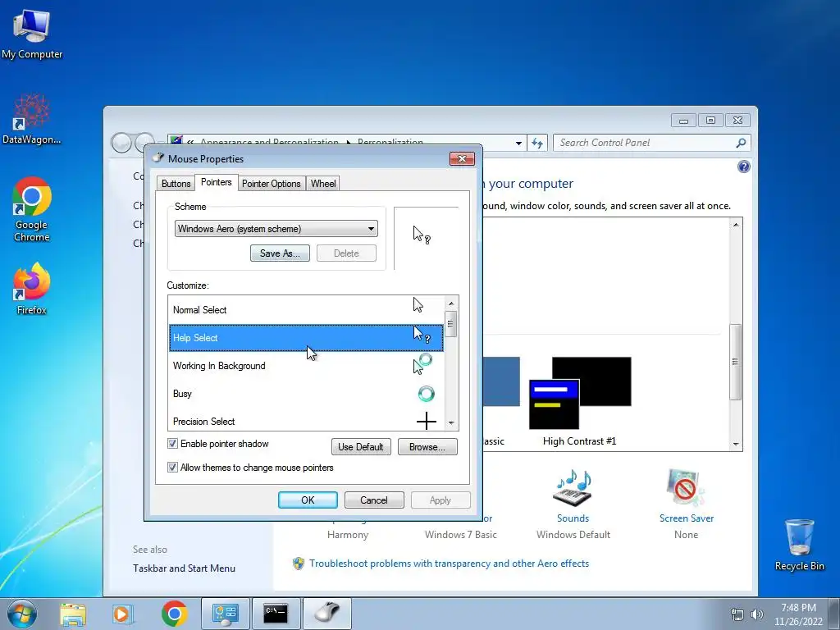The height and width of the screenshot is (630, 840).
Task: Click Browse... to choose a cursor
Action: point(427,447)
